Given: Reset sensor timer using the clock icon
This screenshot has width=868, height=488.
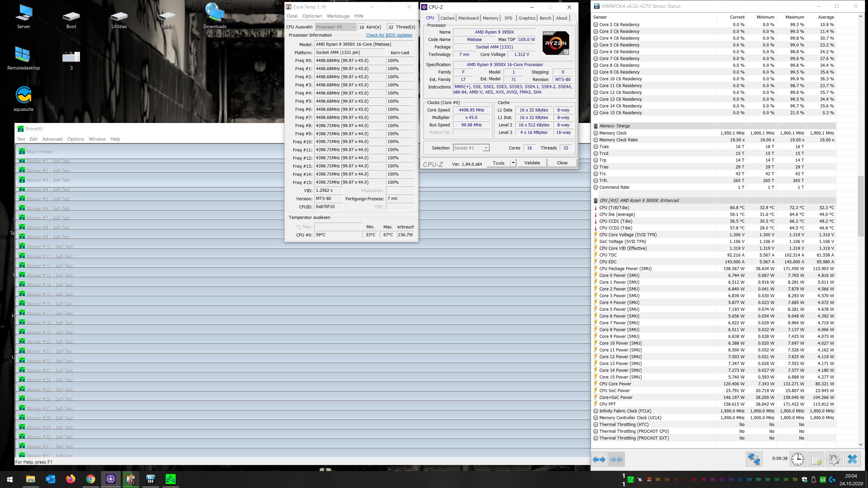Looking at the screenshot, I should pos(798,460).
